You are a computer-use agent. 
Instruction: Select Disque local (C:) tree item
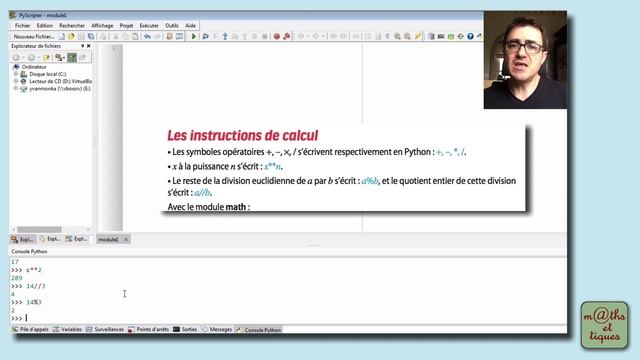click(x=47, y=74)
